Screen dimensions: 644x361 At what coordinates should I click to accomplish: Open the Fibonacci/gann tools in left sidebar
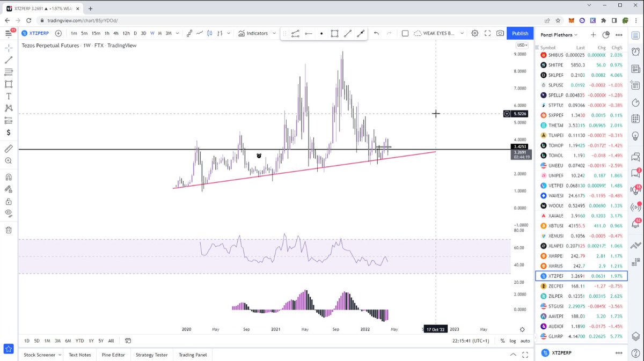point(9,72)
